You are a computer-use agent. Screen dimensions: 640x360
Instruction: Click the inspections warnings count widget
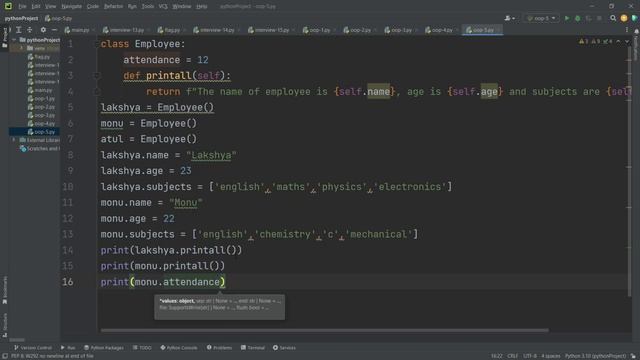(x=596, y=41)
